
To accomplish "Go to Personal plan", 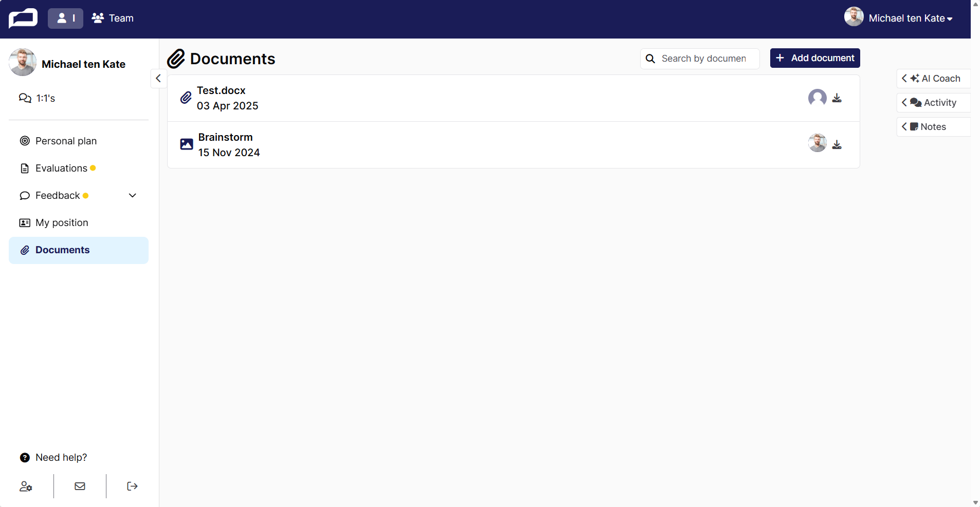I will 79,141.
